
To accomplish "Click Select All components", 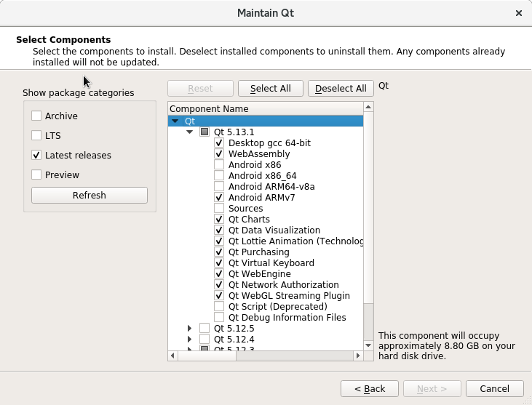I will point(271,89).
